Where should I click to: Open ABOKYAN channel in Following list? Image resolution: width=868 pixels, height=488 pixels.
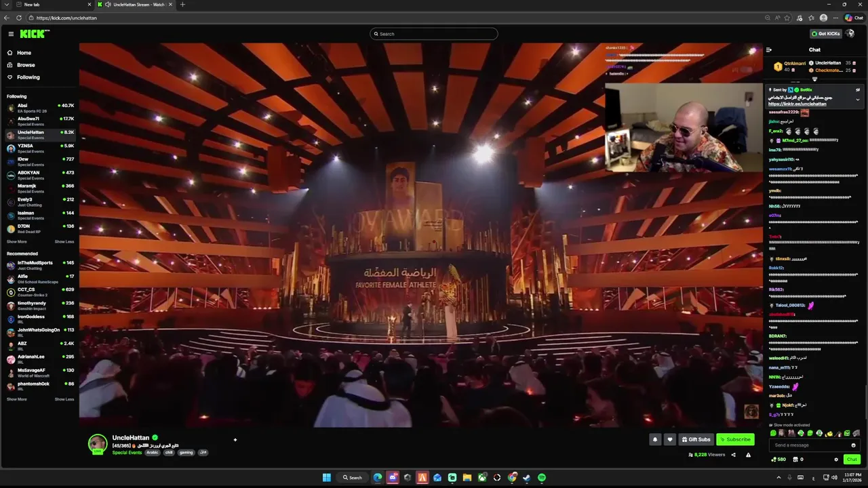click(41, 175)
